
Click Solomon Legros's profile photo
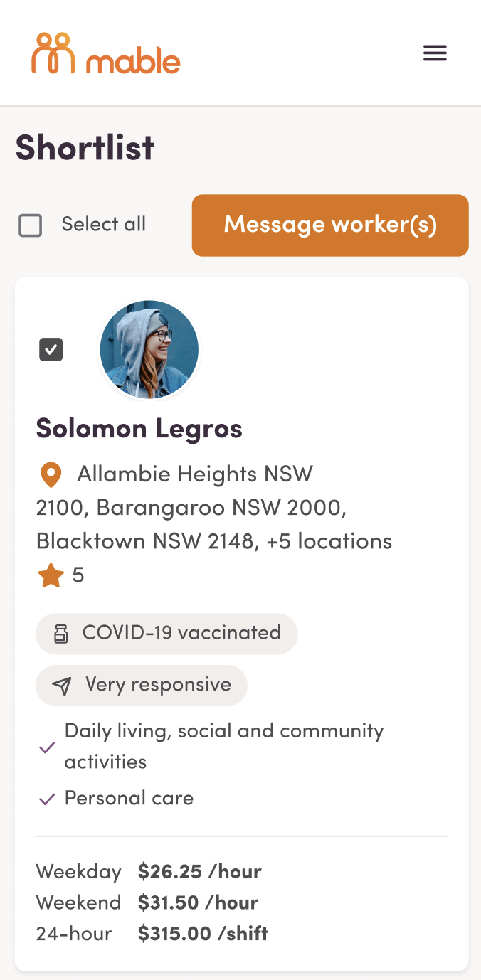tap(149, 349)
